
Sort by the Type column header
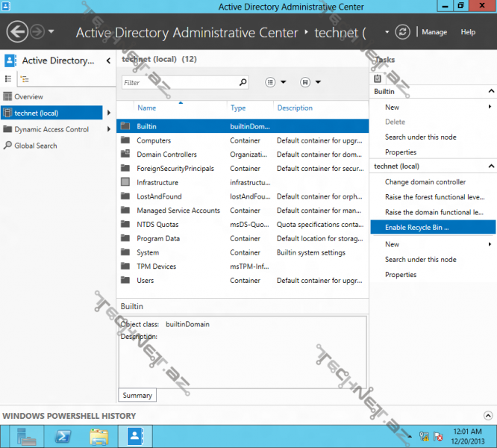(x=238, y=108)
